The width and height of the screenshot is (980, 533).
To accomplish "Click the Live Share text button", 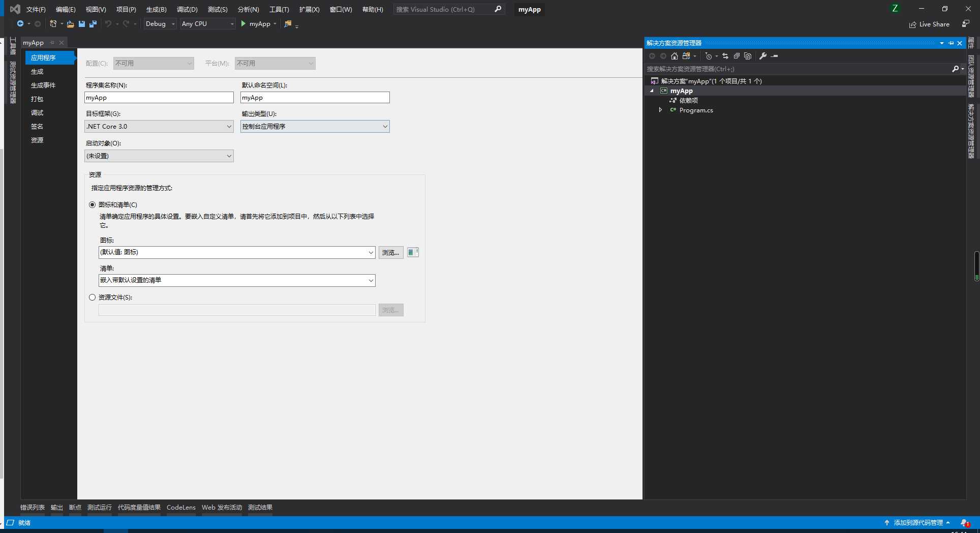I will [x=934, y=24].
